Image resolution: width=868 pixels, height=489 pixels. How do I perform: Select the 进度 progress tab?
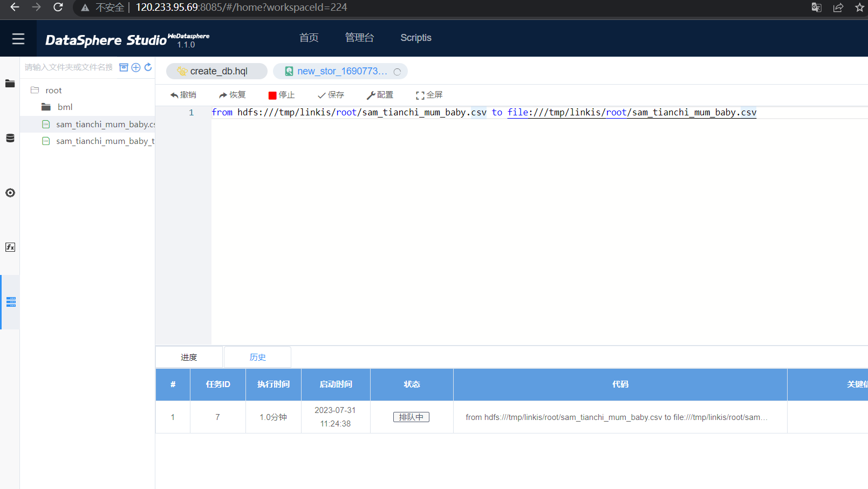pyautogui.click(x=189, y=357)
